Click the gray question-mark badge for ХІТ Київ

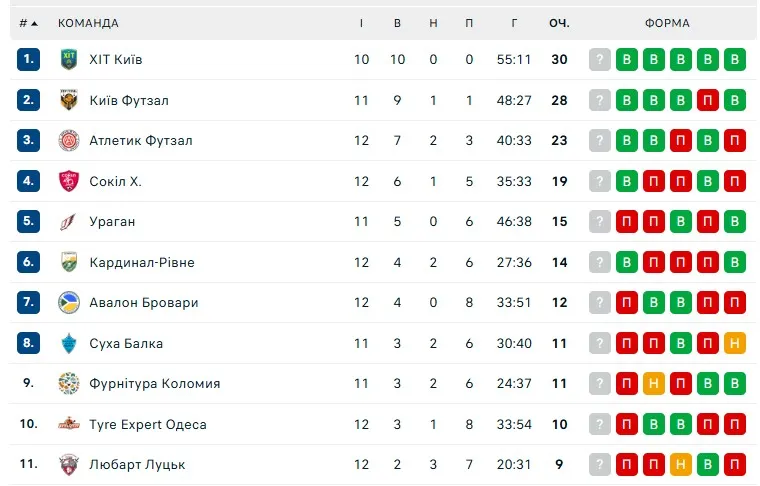coord(599,59)
